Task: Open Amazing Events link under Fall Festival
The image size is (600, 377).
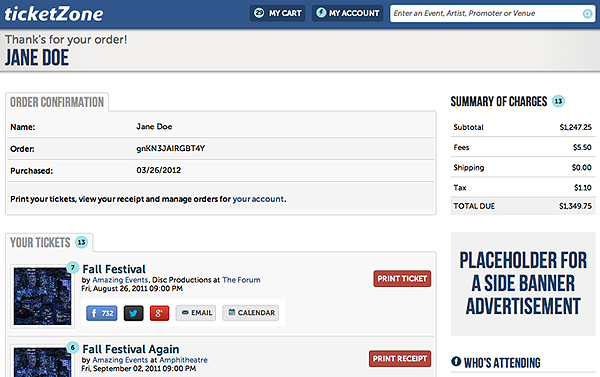Action: pyautogui.click(x=120, y=280)
